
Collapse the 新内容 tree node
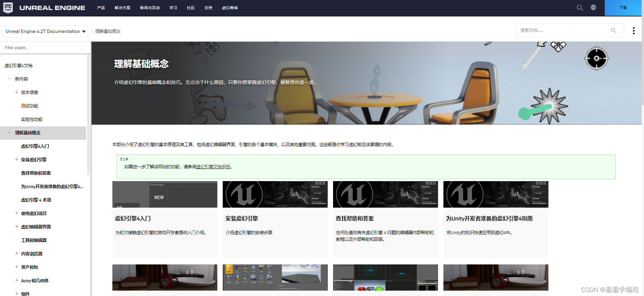coord(9,79)
